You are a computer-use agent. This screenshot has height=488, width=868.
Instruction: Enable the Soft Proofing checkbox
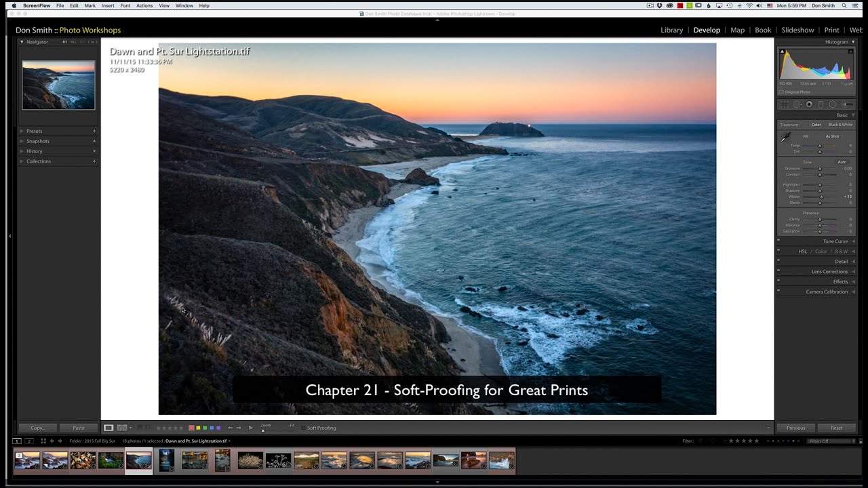[303, 428]
